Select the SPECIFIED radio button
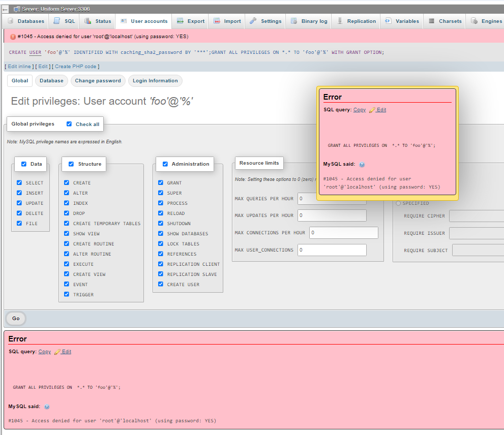Screen dimensions: 504x435 (x=398, y=203)
